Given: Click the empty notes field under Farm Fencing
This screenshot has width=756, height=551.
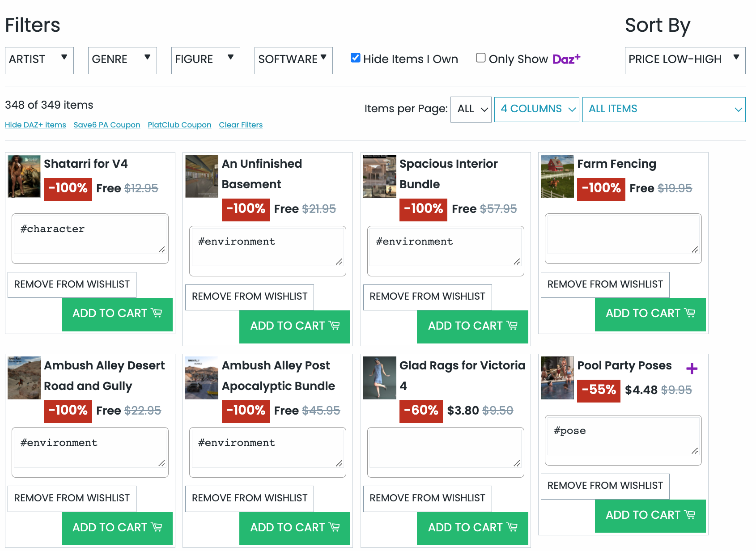Looking at the screenshot, I should (623, 235).
